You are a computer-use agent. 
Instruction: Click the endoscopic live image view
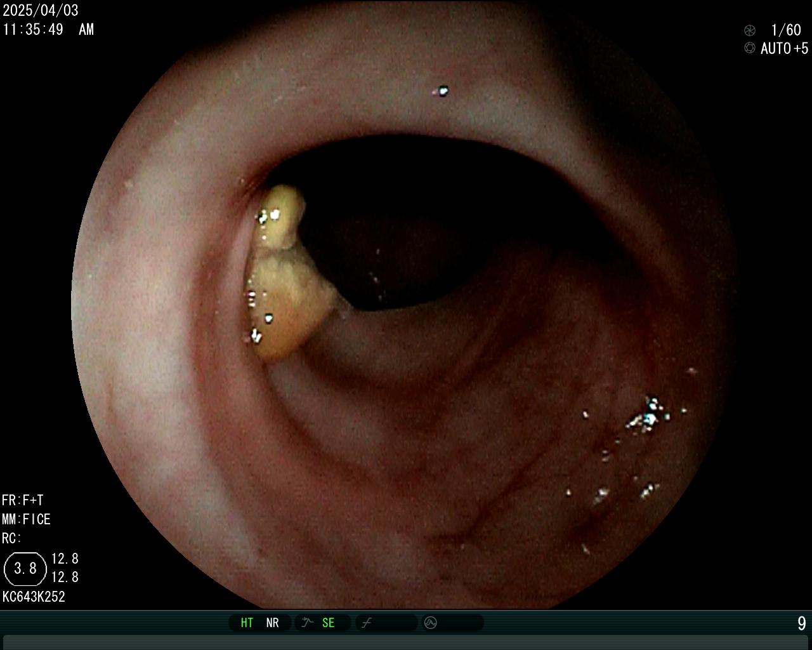[406, 305]
